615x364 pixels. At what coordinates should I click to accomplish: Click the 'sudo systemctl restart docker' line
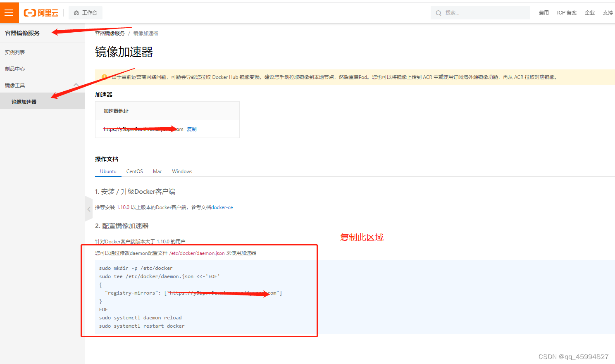tap(142, 326)
